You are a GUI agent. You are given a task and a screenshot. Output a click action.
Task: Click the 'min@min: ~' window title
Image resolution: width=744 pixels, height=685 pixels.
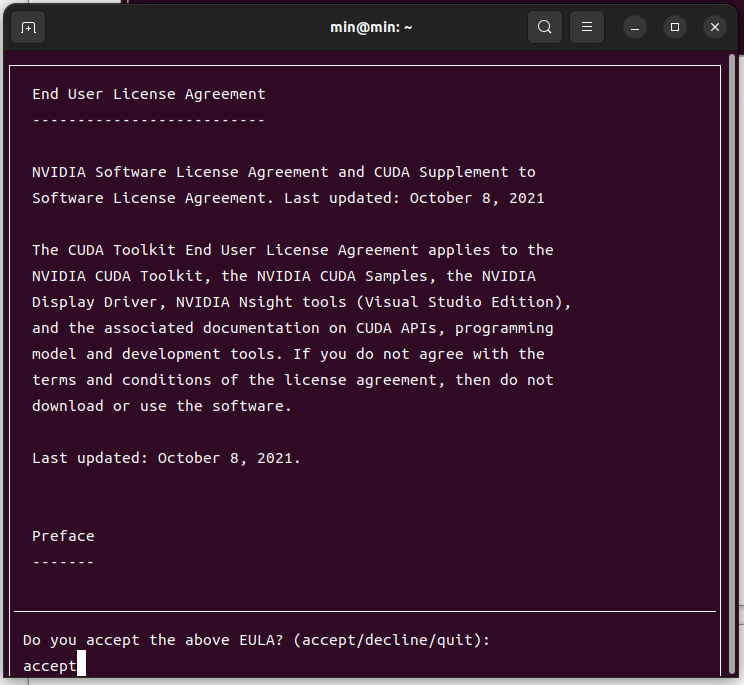click(x=371, y=28)
